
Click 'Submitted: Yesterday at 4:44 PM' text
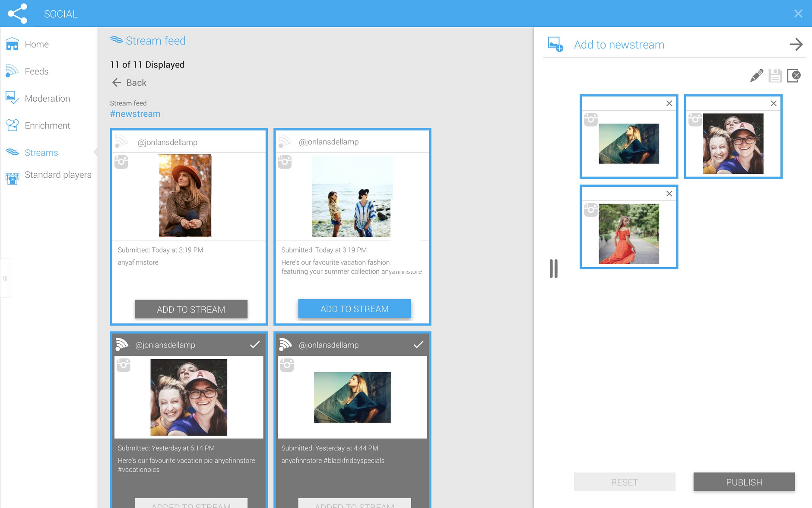point(330,448)
